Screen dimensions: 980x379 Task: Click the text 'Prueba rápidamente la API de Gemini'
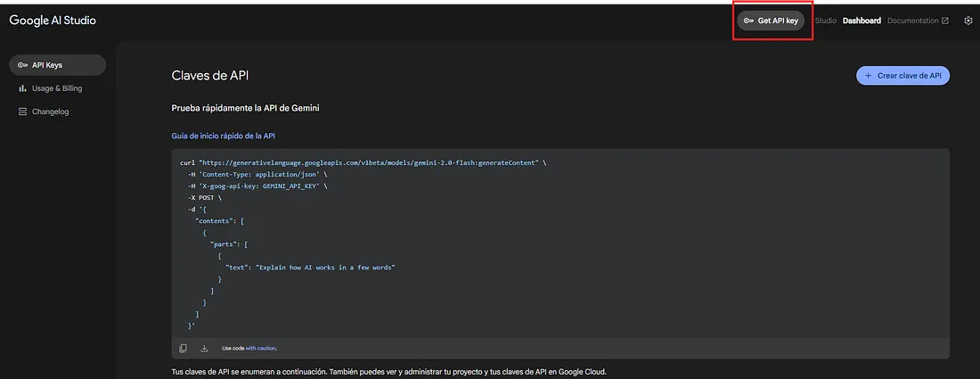246,108
